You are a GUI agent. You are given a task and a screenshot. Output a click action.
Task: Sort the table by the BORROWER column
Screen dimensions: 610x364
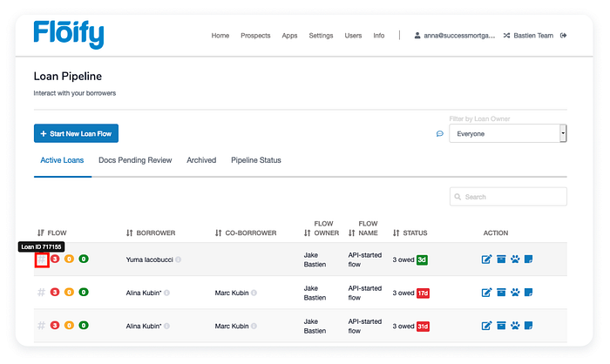(x=151, y=233)
